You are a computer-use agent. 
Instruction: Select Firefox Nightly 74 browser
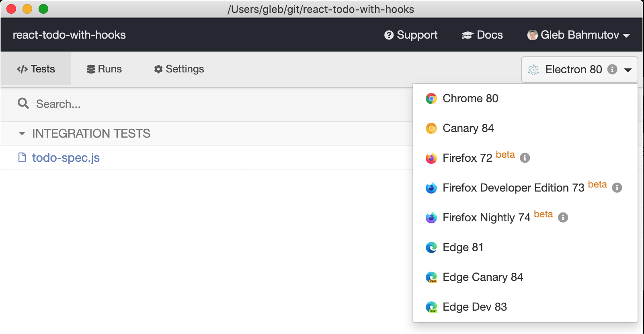coord(525,218)
